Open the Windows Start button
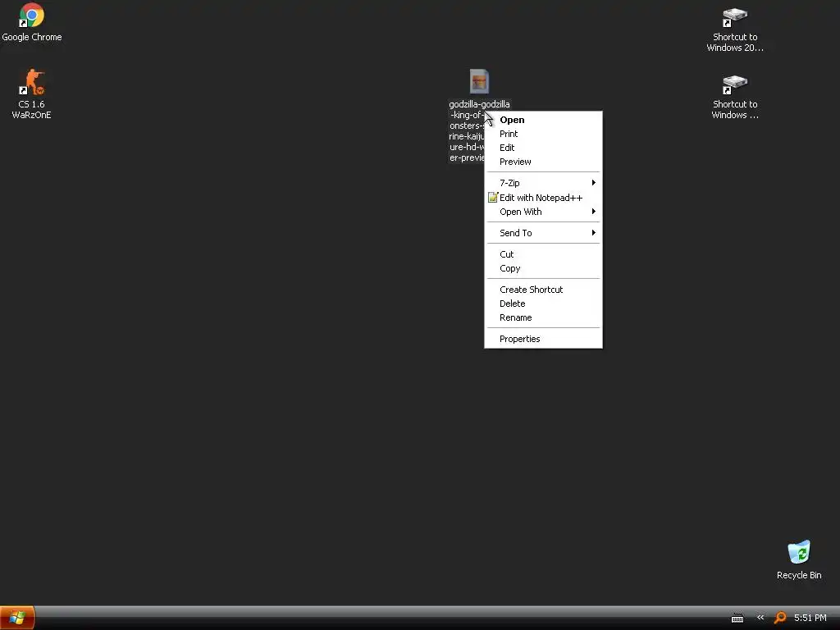 pyautogui.click(x=17, y=618)
